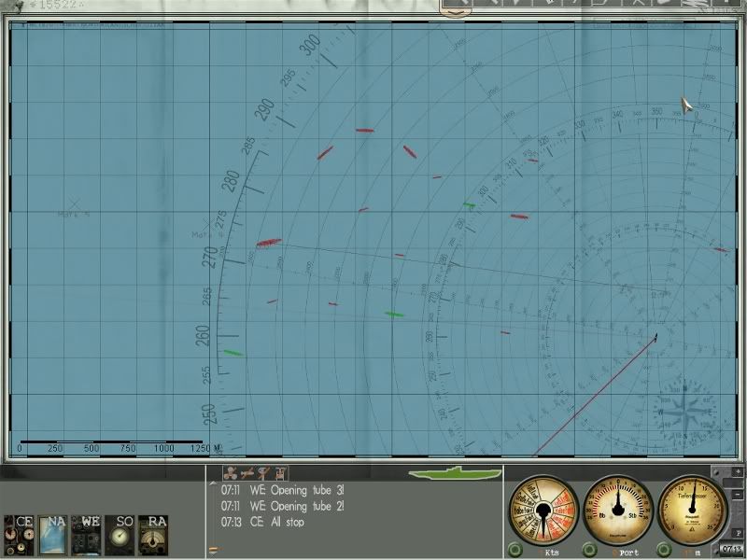
Task: Open the CE Chief Engineer officer panel
Action: coord(25,533)
